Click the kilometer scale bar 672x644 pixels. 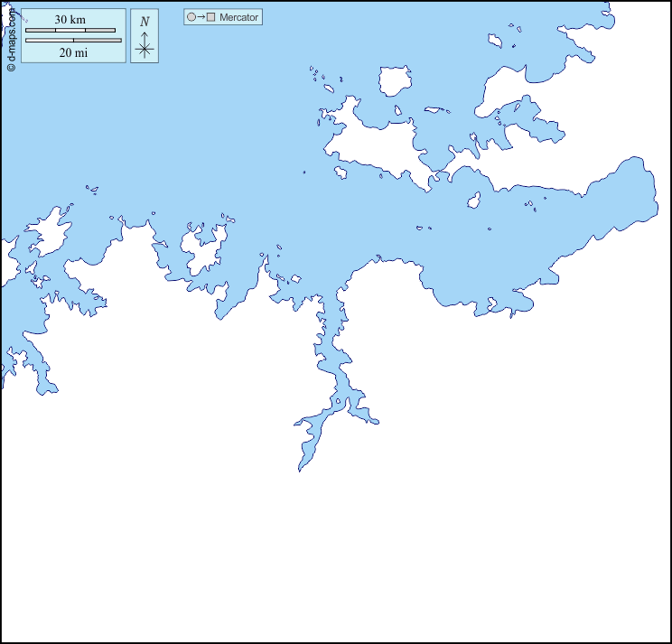(70, 31)
